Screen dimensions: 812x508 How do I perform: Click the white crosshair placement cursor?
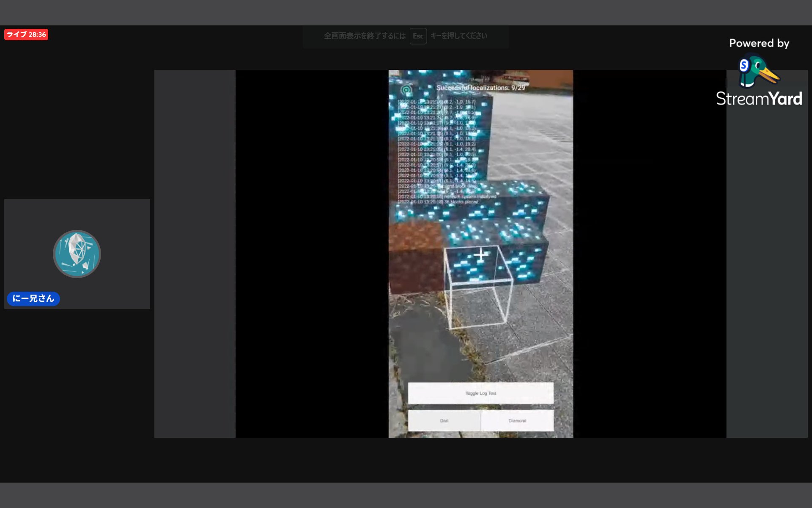click(x=480, y=255)
